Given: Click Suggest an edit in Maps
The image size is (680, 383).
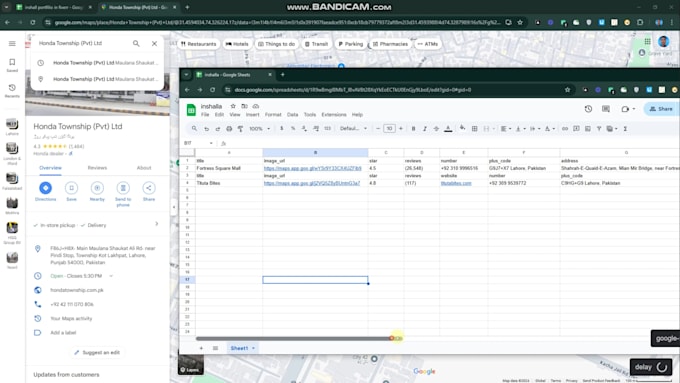Looking at the screenshot, I should tap(97, 353).
